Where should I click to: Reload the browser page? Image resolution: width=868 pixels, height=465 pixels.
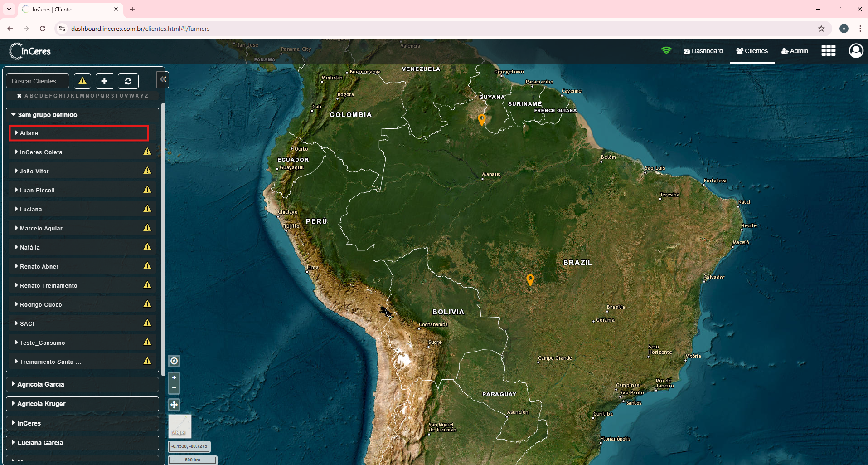click(x=43, y=29)
